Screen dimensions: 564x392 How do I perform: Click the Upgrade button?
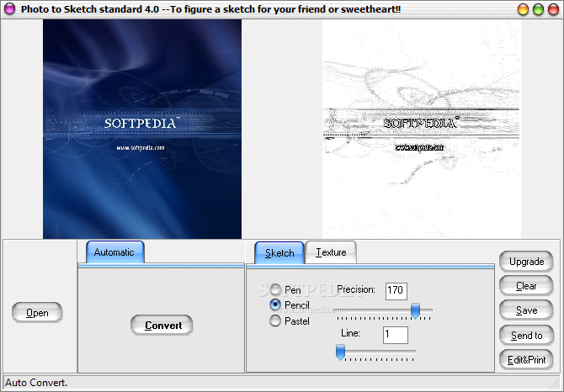tap(526, 262)
